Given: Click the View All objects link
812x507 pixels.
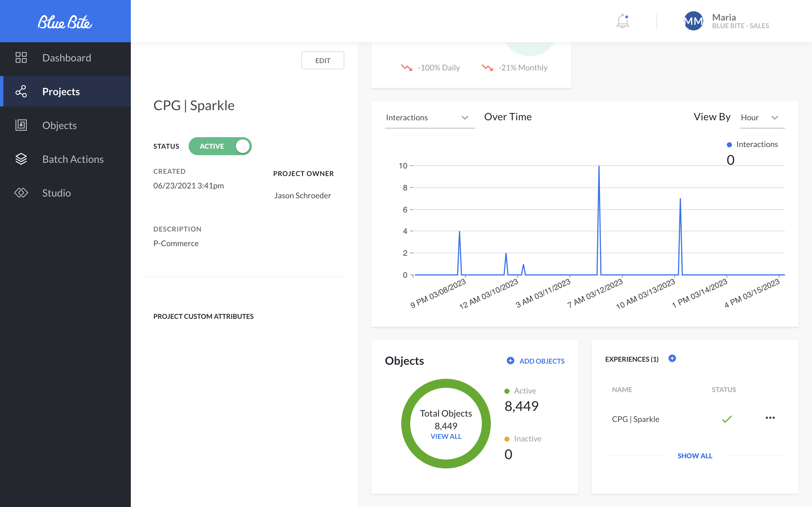Looking at the screenshot, I should (x=446, y=437).
